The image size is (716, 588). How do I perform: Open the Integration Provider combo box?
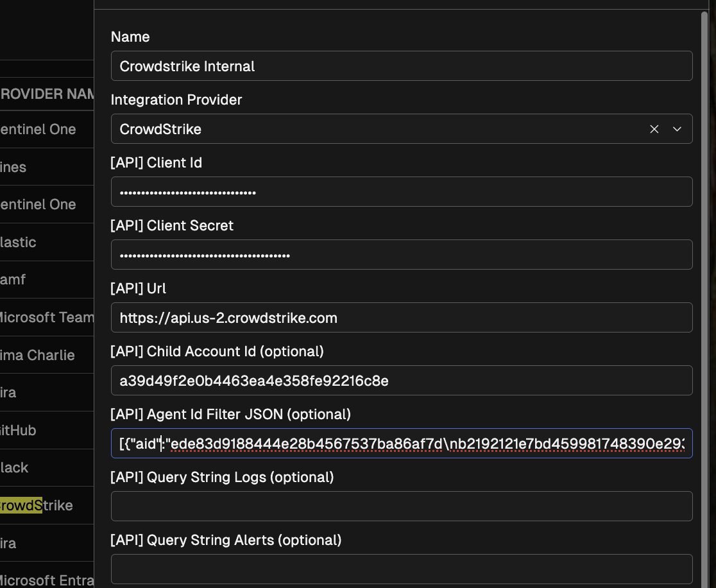point(402,129)
